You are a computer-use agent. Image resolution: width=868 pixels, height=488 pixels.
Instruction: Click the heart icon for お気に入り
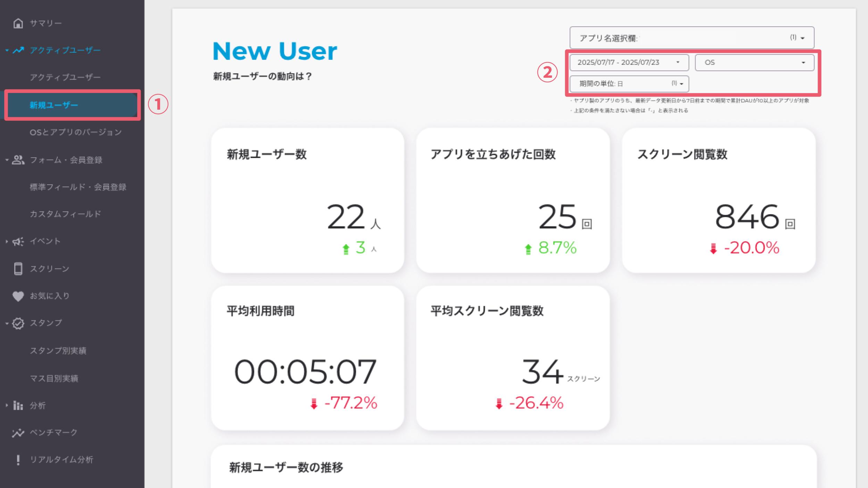[x=18, y=296]
